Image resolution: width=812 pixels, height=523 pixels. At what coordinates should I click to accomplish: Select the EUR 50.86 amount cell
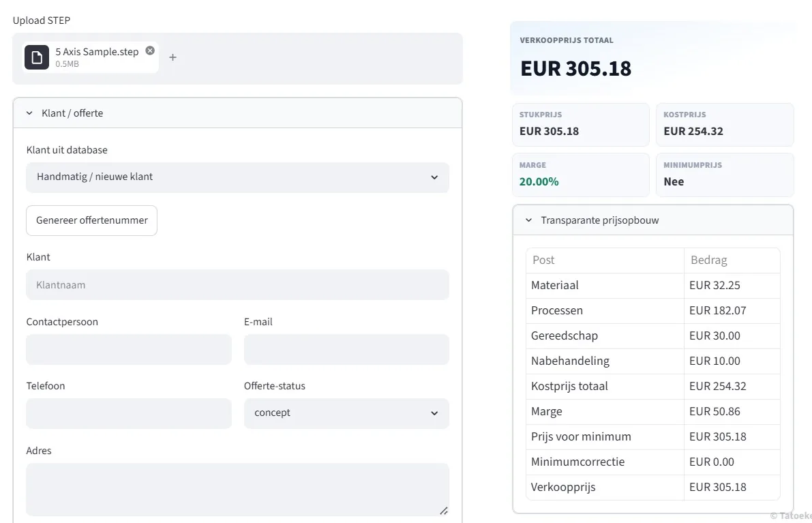[732, 412]
